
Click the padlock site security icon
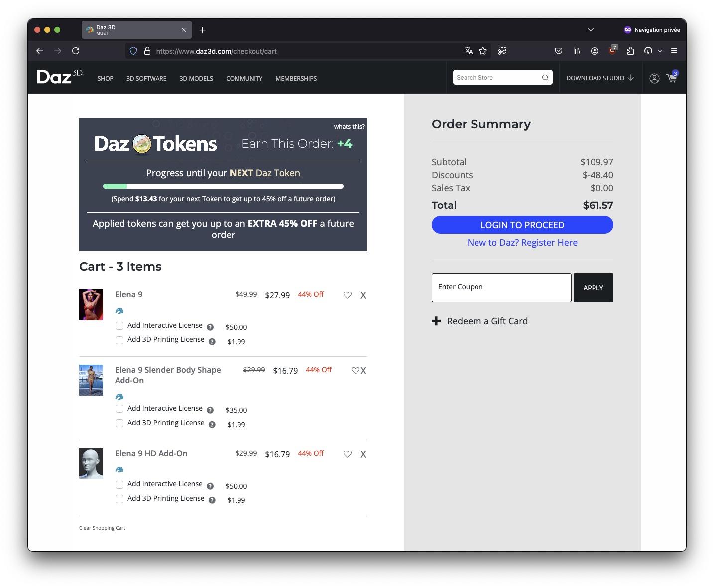(x=147, y=51)
